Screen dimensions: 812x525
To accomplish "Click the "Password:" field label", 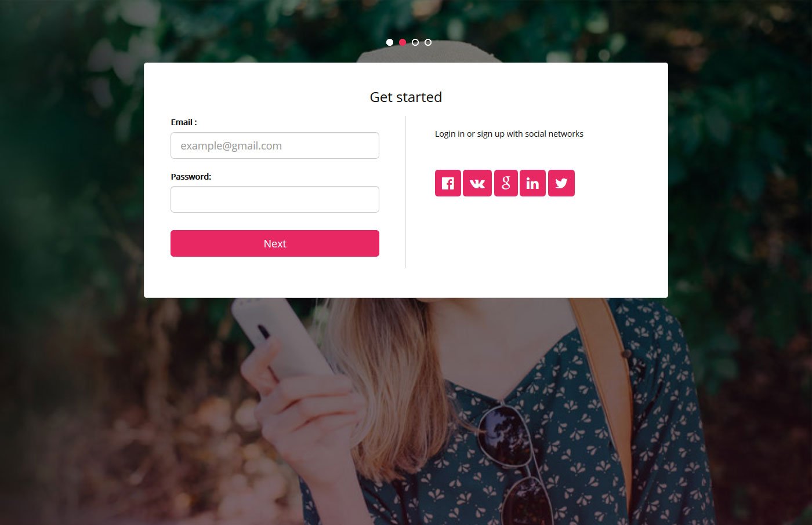I will (191, 177).
